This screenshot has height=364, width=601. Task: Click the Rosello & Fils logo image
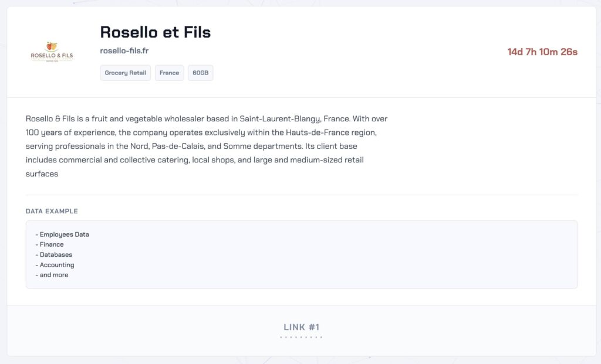[52, 52]
